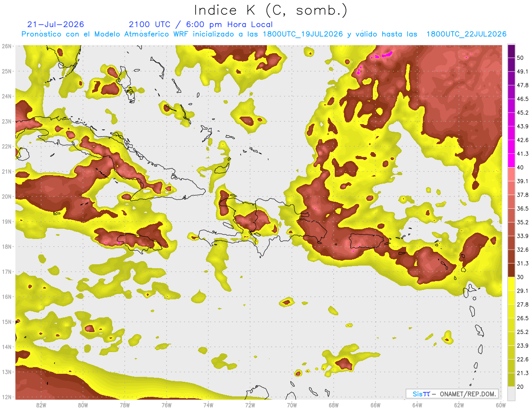Screen dimensions: 532x411
Task: Click the gray colorbar segment below 20
Action: 511,393
